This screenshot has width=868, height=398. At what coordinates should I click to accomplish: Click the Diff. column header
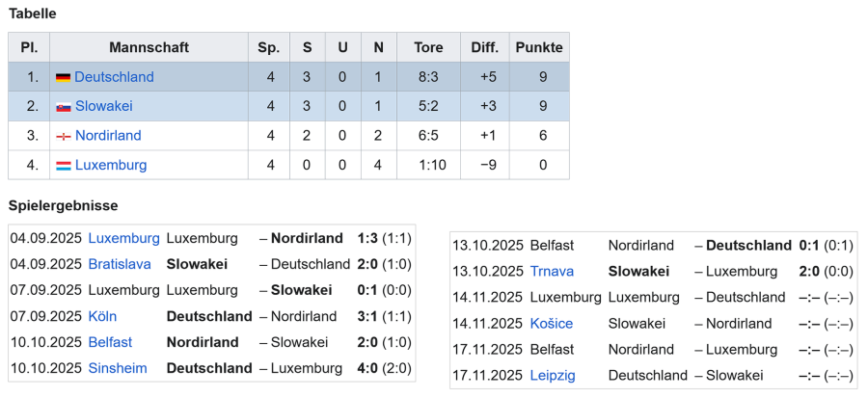point(484,47)
